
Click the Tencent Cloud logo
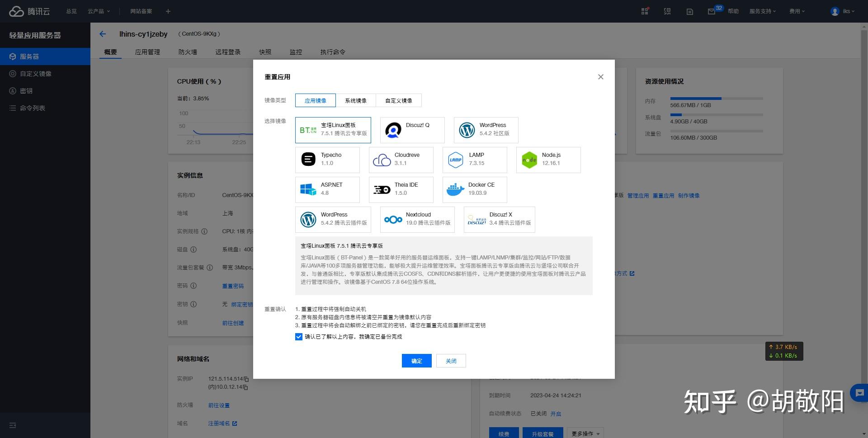29,11
